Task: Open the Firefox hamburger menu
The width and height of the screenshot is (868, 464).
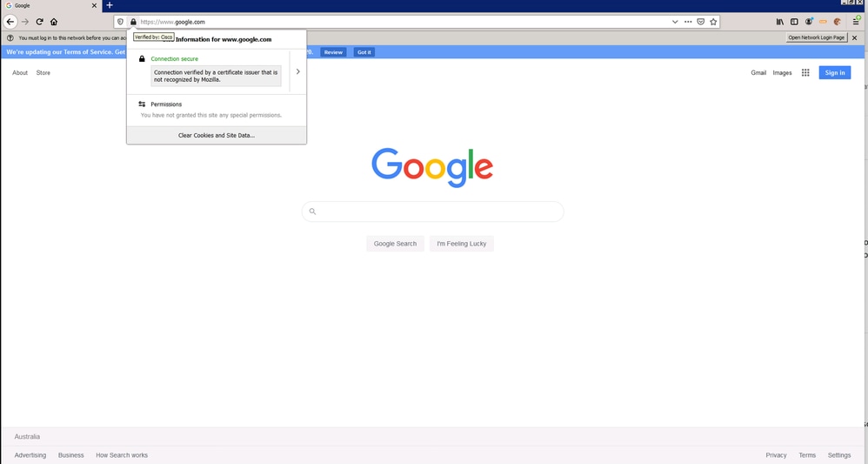Action: [x=856, y=22]
